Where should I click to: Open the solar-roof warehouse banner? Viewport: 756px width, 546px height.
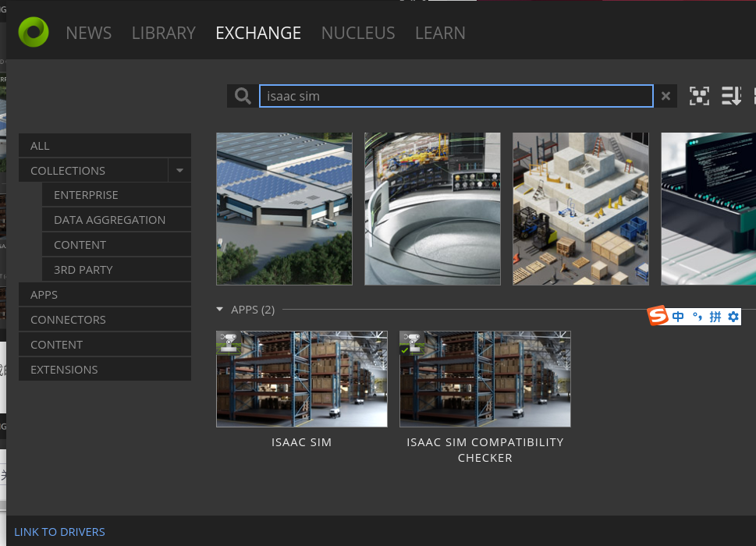coord(284,209)
